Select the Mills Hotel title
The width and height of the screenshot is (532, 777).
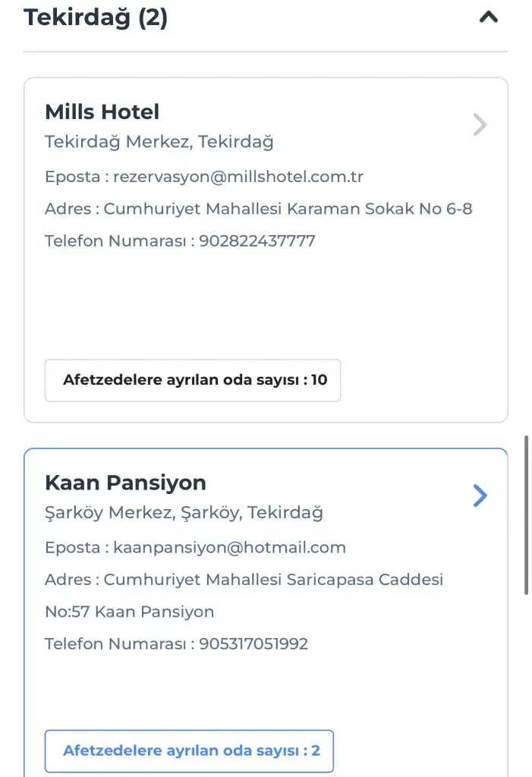(x=102, y=112)
